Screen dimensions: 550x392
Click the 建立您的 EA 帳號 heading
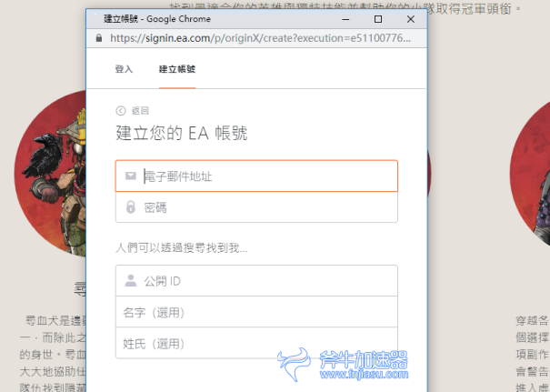pos(182,133)
